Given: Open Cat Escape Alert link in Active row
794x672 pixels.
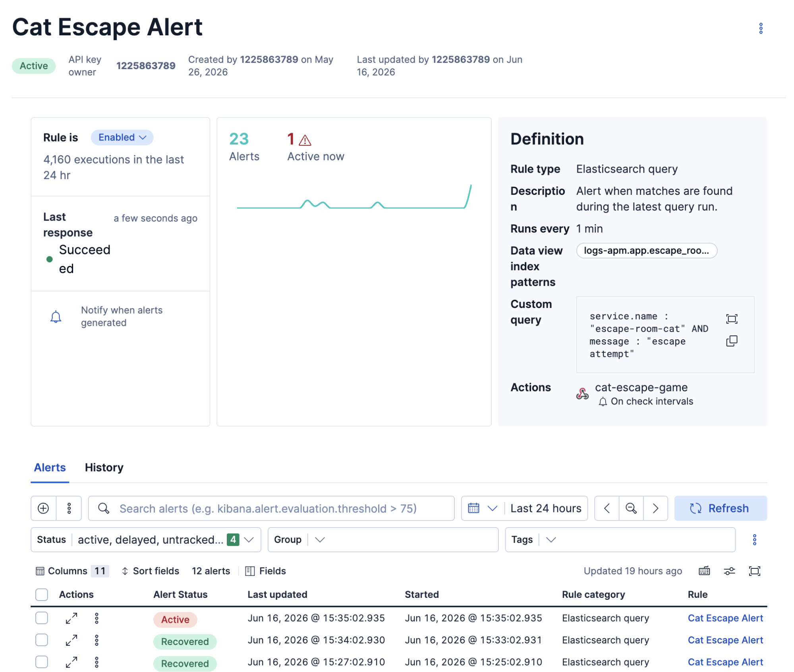Looking at the screenshot, I should pos(725,618).
